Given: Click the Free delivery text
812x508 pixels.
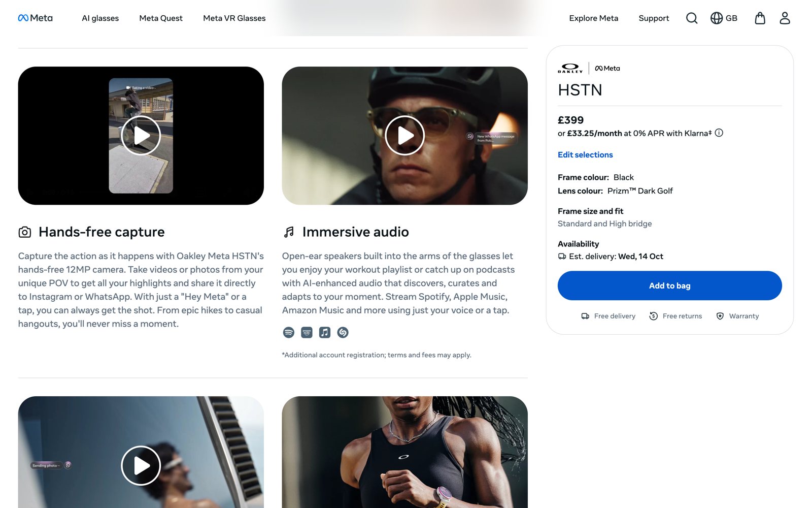Looking at the screenshot, I should [x=615, y=316].
